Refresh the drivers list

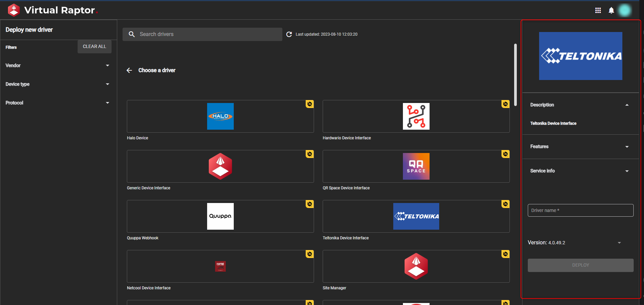coord(289,34)
